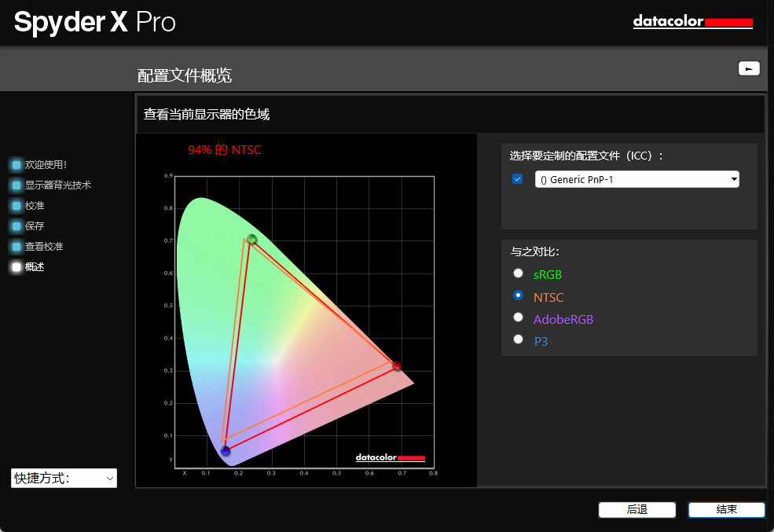Uncheck the ICC profile checkbox
The width and height of the screenshot is (774, 532).
tap(517, 178)
